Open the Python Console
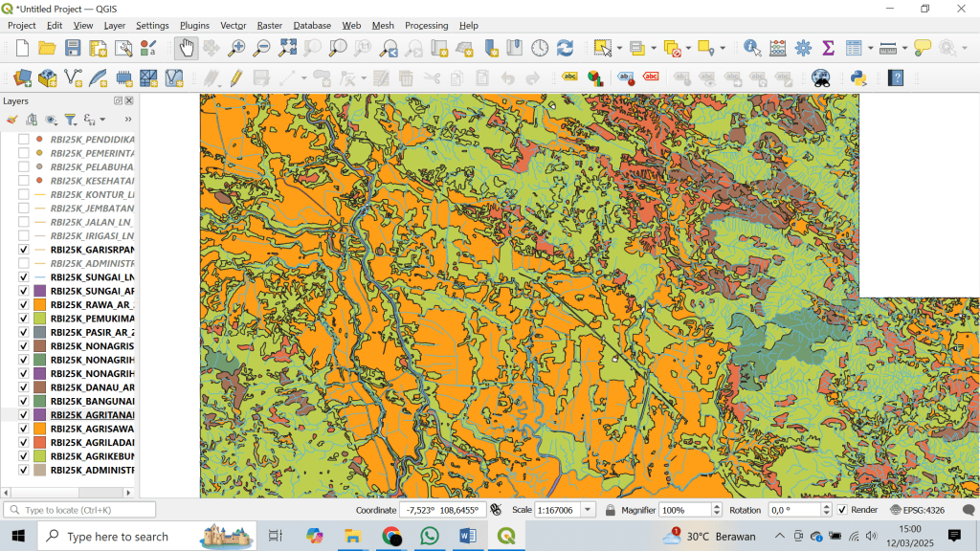 [x=858, y=78]
